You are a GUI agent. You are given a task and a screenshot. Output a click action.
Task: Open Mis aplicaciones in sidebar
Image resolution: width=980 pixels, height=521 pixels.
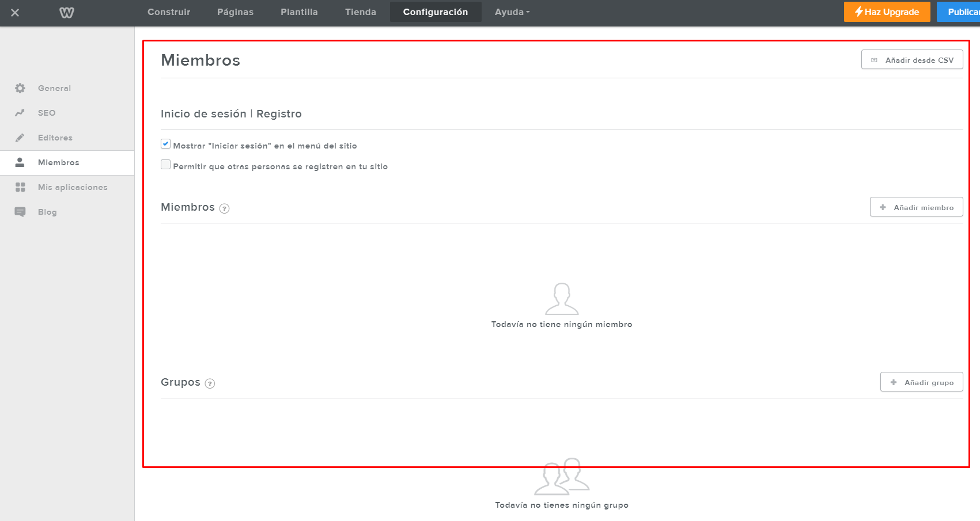(67, 187)
